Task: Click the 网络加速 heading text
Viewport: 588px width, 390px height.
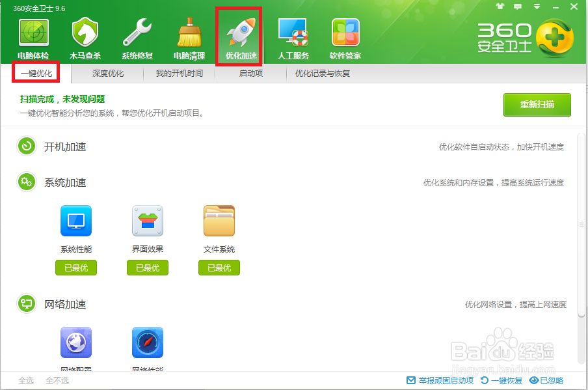Action: coord(65,305)
